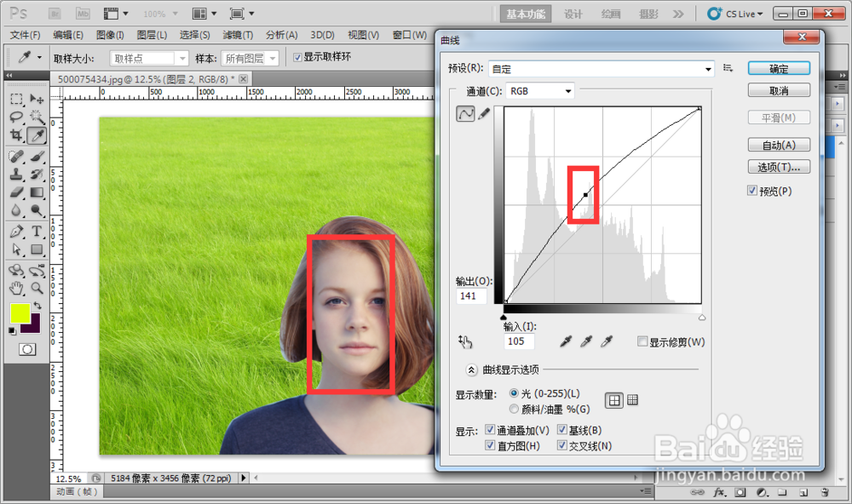Pick the gray point eyedropper
Viewport: 852px width, 504px height.
(586, 341)
